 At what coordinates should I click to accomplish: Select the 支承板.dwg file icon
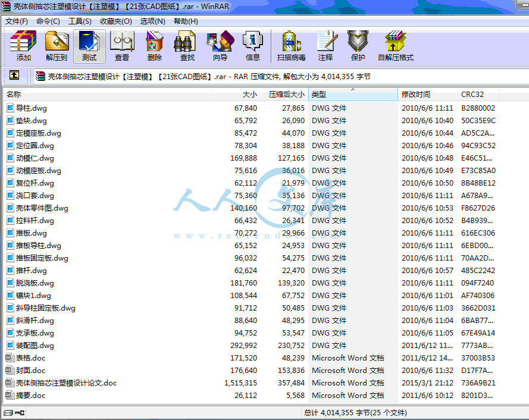10,333
